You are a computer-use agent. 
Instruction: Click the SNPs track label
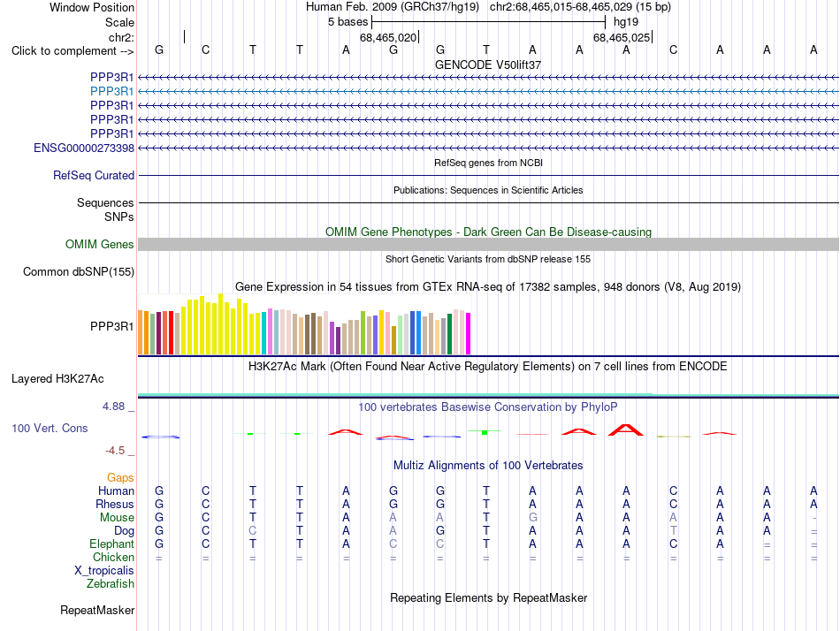pyautogui.click(x=119, y=217)
